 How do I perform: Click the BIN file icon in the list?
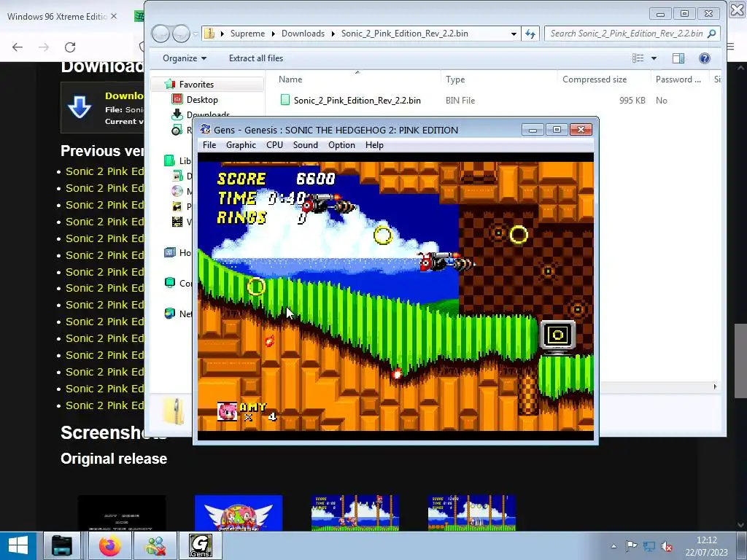[x=285, y=100]
